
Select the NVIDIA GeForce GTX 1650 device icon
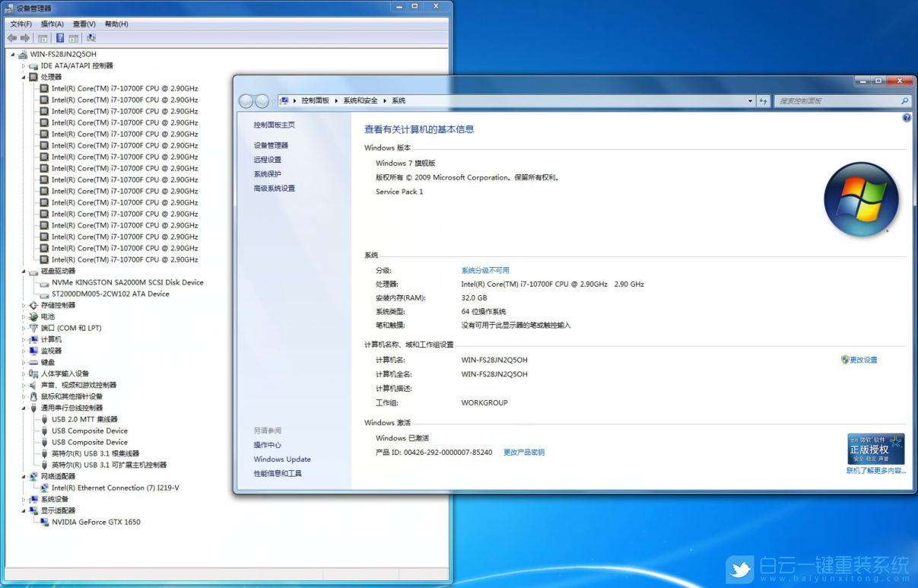click(x=45, y=522)
